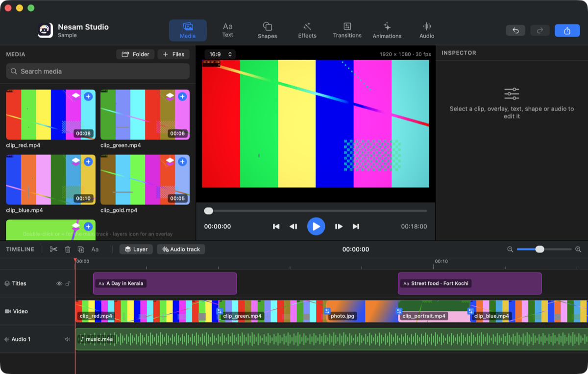Select the 'A Day in Kerala' title clip
The image size is (588, 374).
tap(165, 283)
